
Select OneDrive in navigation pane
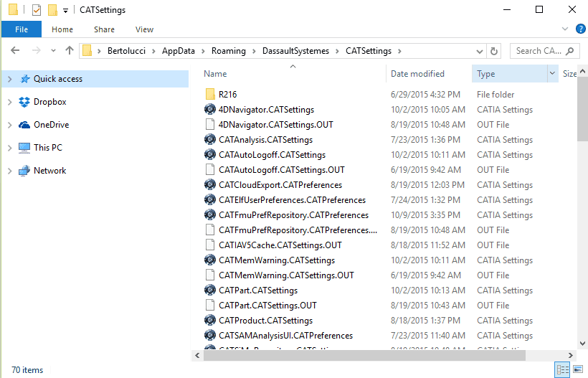[52, 125]
